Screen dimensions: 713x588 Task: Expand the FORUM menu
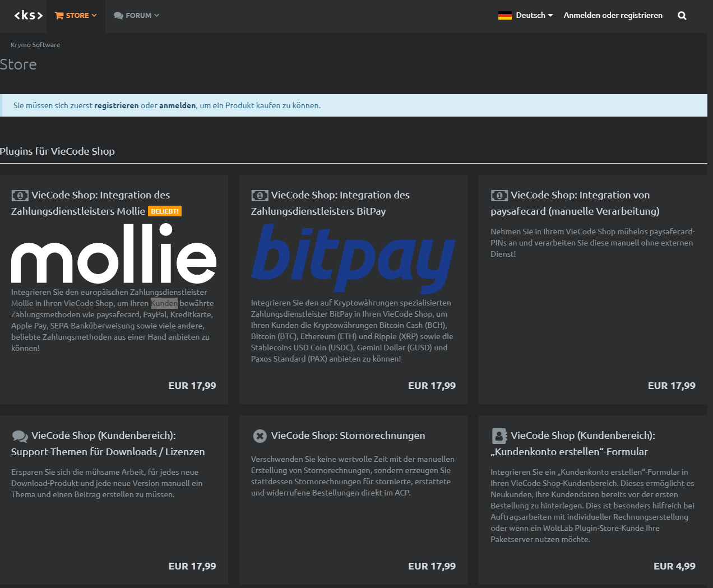coord(137,16)
